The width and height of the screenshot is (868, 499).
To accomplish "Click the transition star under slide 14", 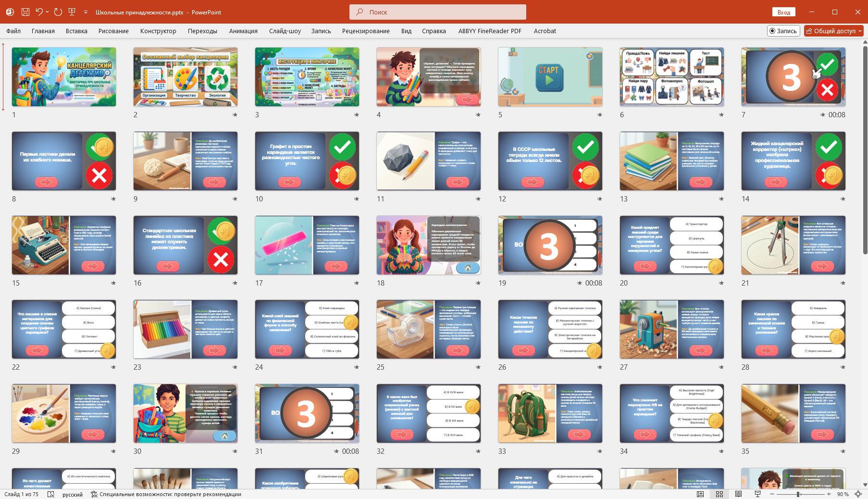I will 843,199.
